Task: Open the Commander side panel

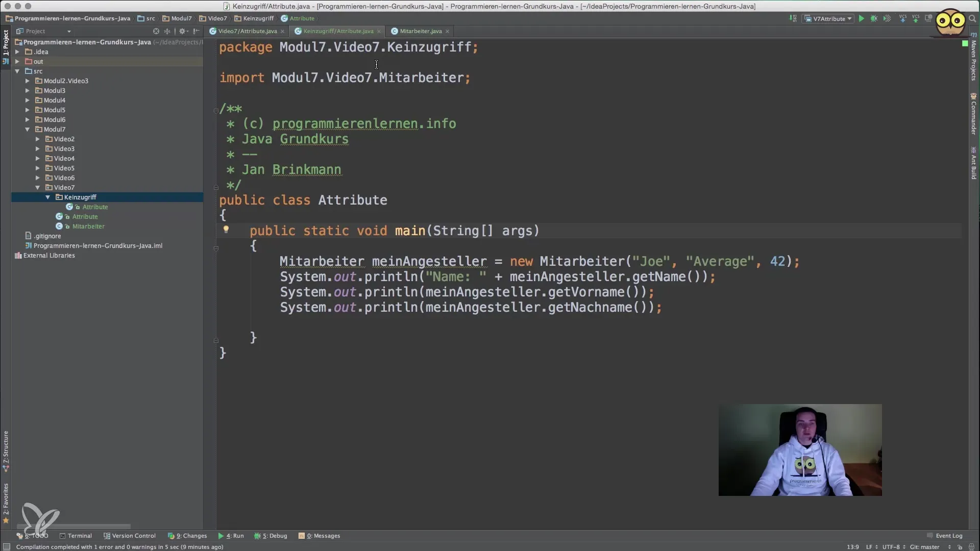Action: point(973,114)
